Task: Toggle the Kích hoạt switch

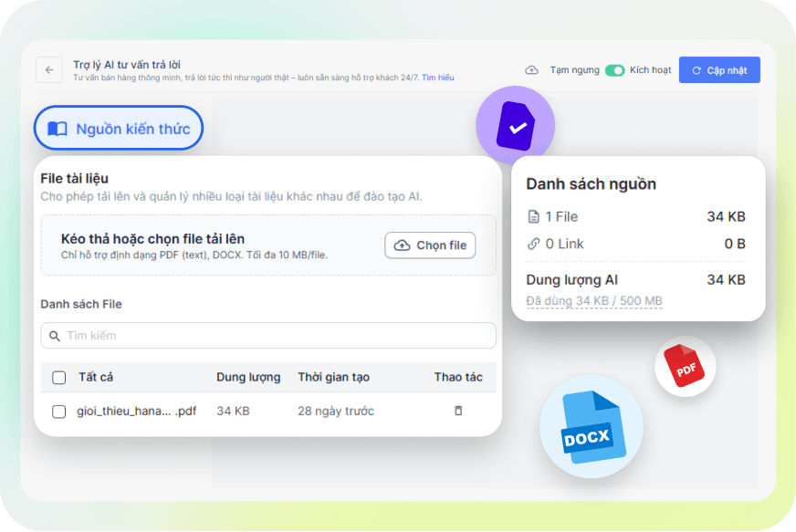Action: (x=614, y=70)
